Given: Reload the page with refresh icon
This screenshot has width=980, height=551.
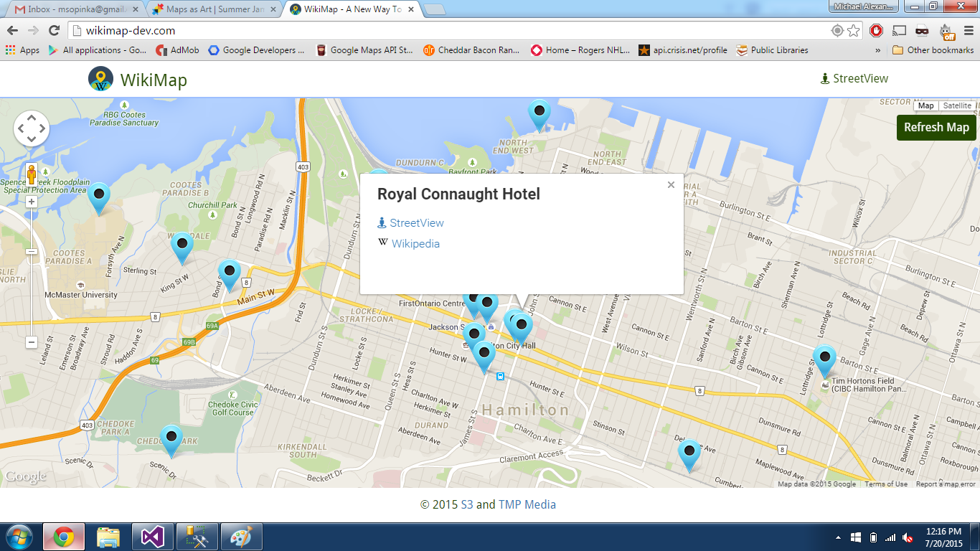Looking at the screenshot, I should pos(54,30).
